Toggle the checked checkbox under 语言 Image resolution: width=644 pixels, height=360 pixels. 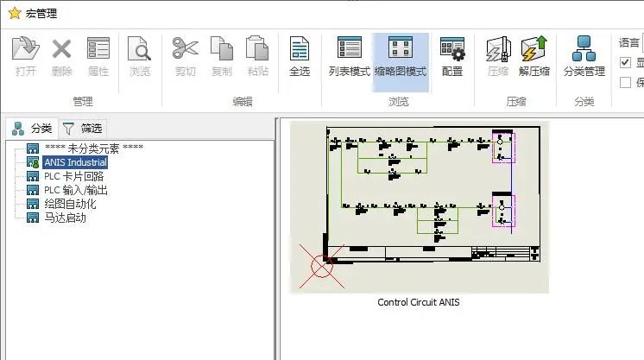click(625, 62)
